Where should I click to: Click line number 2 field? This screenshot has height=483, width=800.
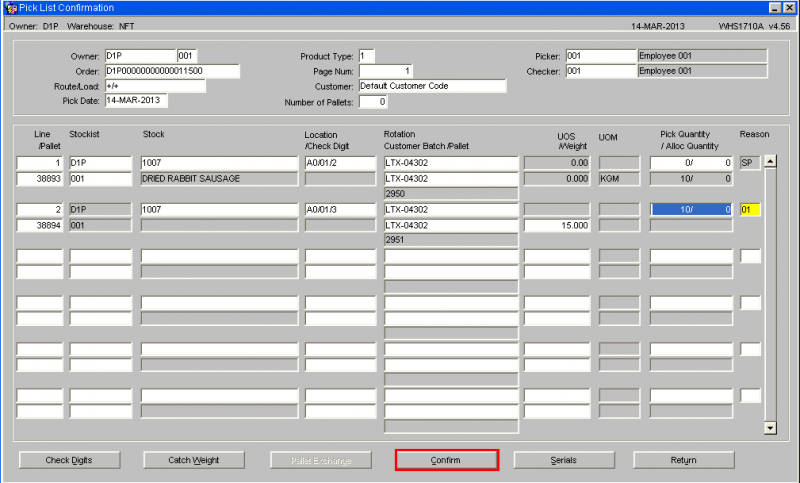pyautogui.click(x=40, y=210)
